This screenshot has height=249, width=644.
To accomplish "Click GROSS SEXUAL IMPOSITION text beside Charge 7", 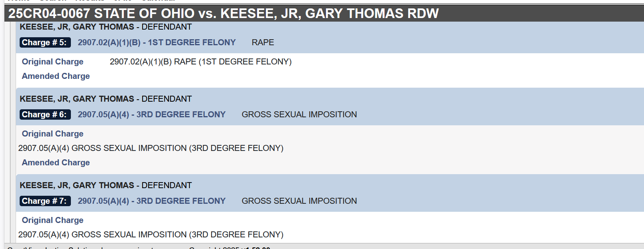I will click(299, 201).
